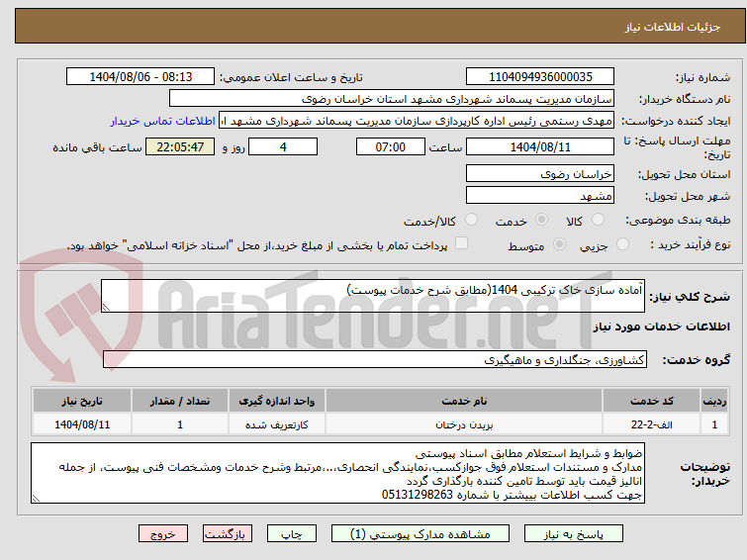Click the deadline hour field 07:00
The image size is (747, 560).
391,146
